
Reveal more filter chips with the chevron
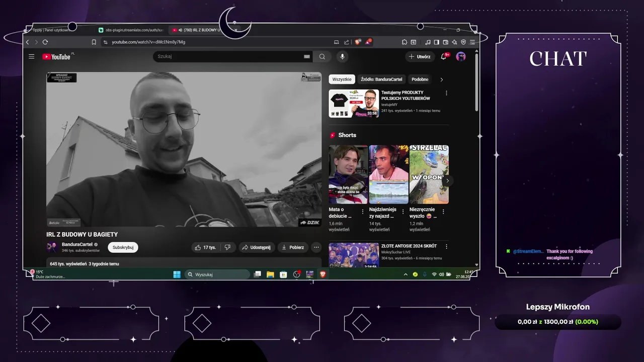441,79
